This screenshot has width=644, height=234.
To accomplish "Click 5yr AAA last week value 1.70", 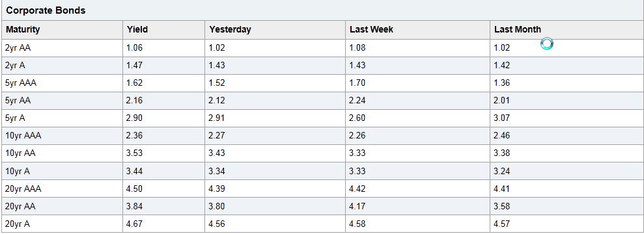I will click(357, 83).
